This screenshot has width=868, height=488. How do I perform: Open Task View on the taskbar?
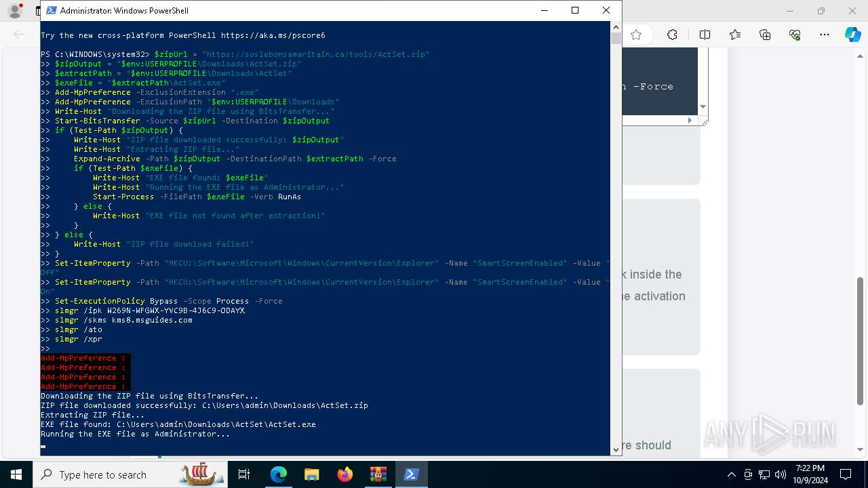tap(244, 474)
